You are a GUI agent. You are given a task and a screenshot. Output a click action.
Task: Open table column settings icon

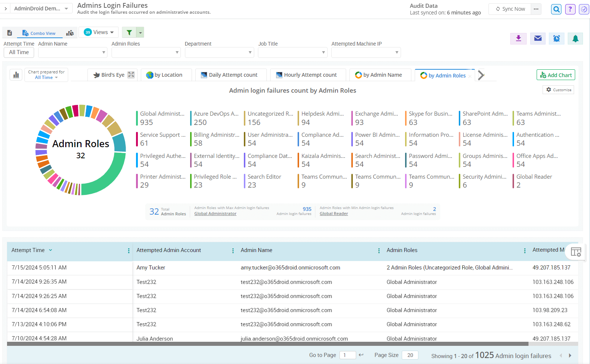(576, 252)
